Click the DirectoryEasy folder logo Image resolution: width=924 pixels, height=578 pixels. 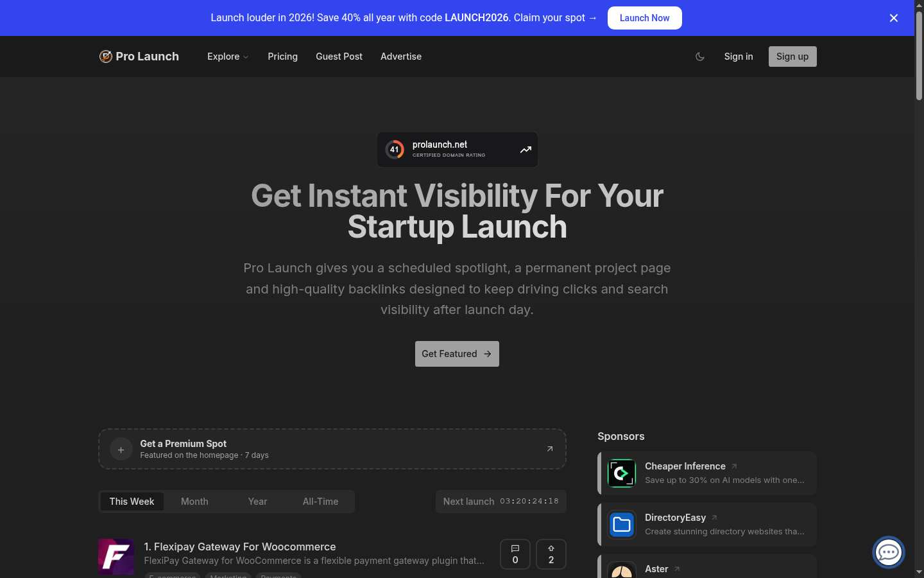(622, 525)
